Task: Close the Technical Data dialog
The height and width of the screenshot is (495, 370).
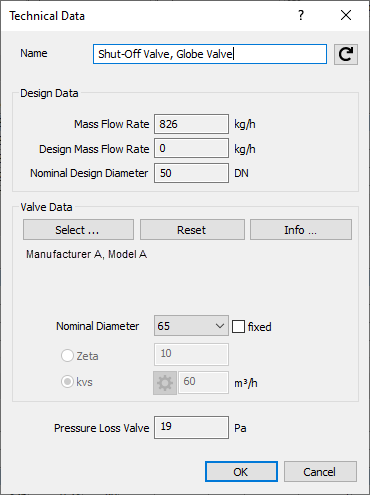Action: [346, 15]
